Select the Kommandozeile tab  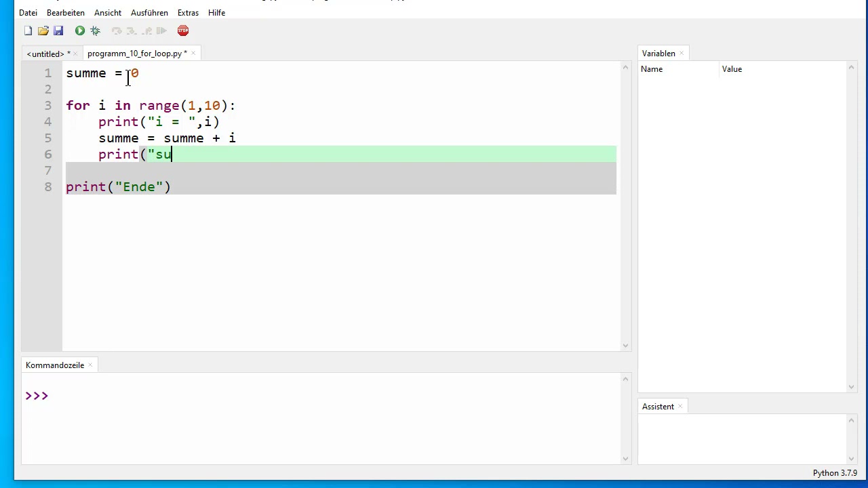pyautogui.click(x=55, y=365)
